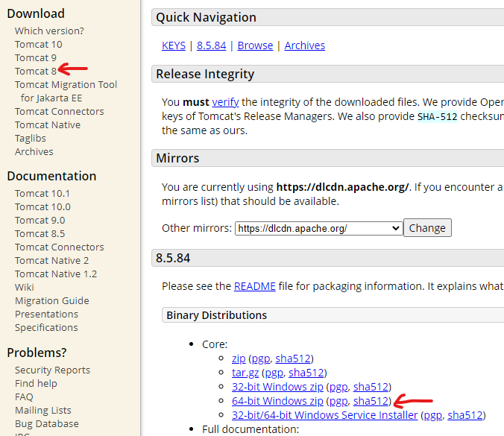Jump to 8.5.84 in Quick Navigation

[211, 45]
